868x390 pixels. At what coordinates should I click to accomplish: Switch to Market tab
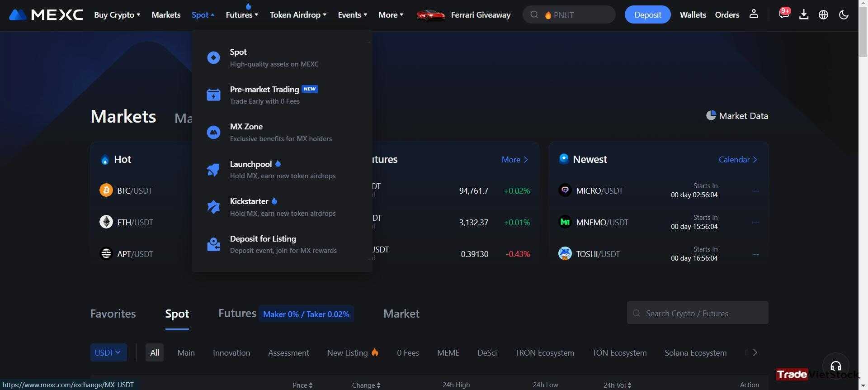401,314
